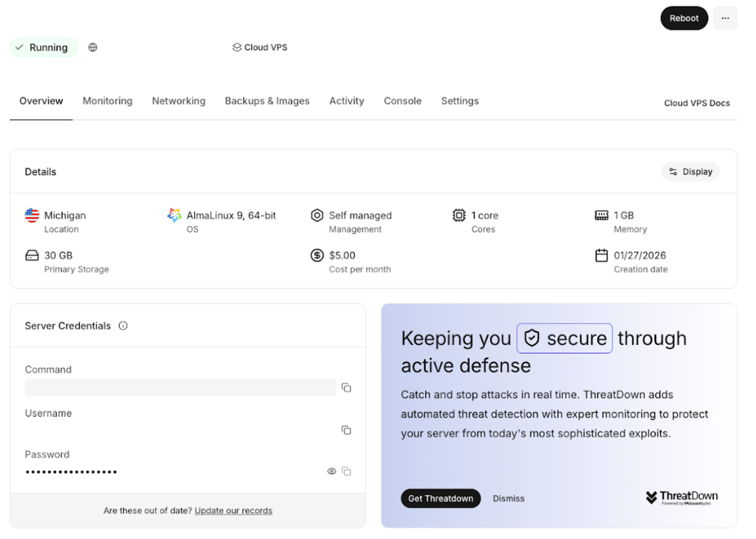Click the AlmaLinux OS logo icon

[174, 215]
